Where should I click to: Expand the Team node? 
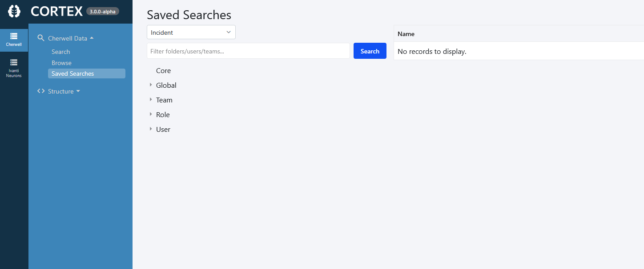pos(151,100)
